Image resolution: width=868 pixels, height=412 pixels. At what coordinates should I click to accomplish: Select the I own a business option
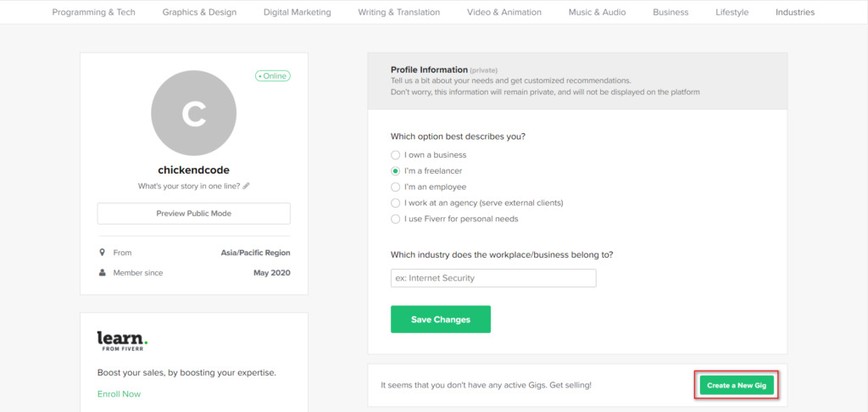pyautogui.click(x=395, y=155)
